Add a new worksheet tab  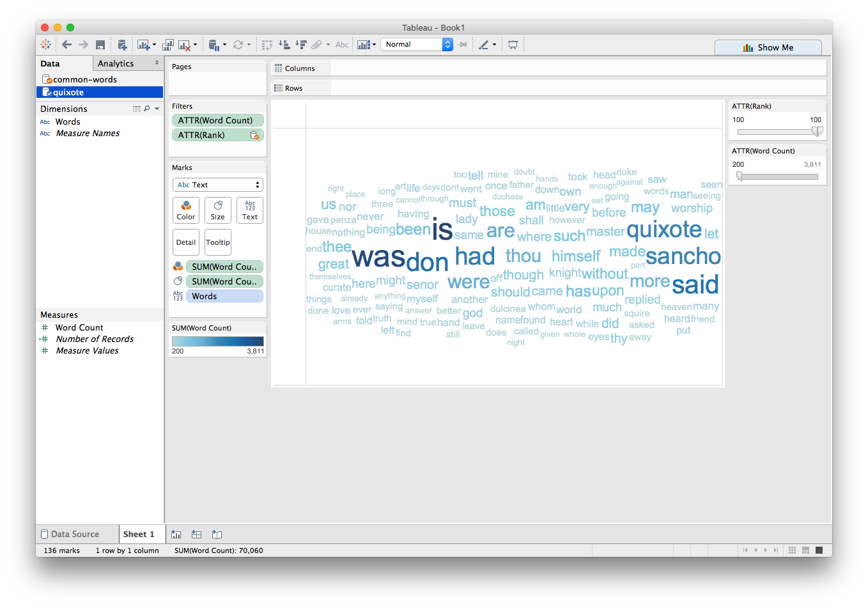176,534
